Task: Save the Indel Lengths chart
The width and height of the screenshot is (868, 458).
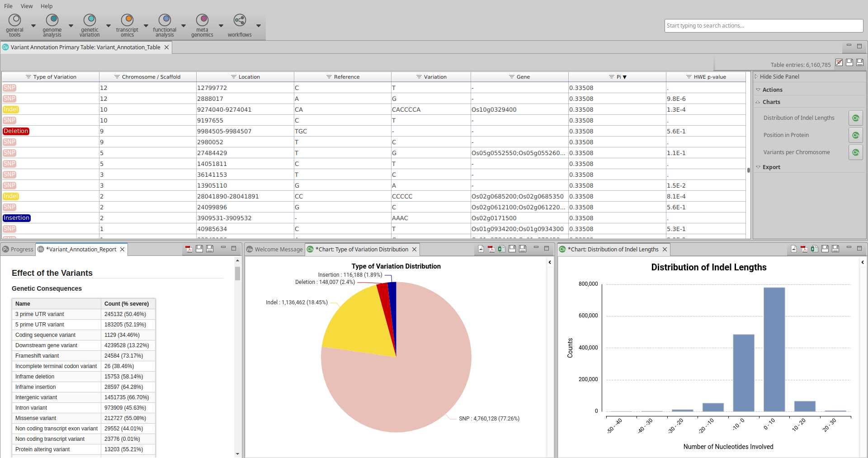Action: pyautogui.click(x=825, y=249)
